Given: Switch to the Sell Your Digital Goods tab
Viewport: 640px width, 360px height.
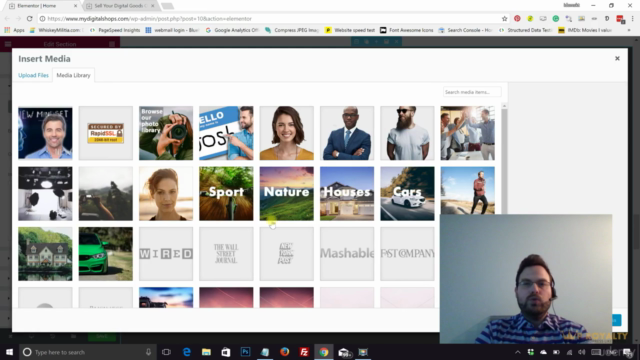Looking at the screenshot, I should [120, 6].
